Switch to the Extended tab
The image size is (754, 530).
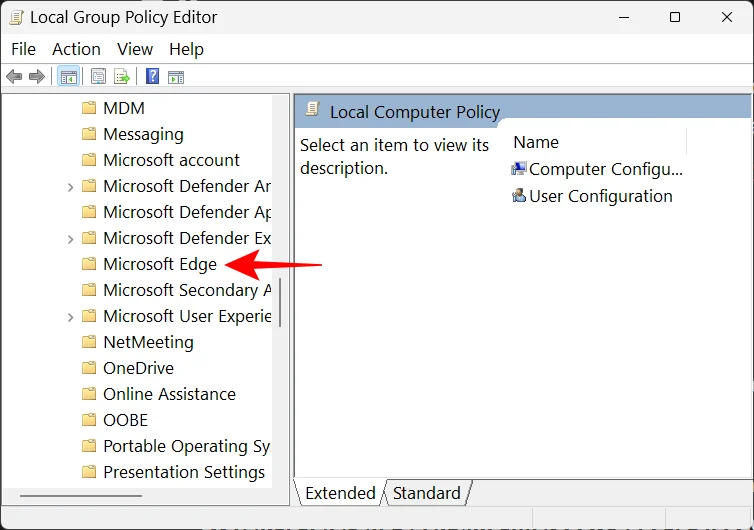point(340,492)
